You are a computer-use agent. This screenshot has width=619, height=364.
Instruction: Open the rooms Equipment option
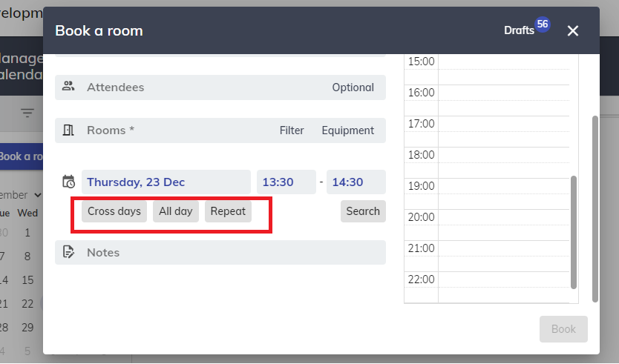[347, 130]
